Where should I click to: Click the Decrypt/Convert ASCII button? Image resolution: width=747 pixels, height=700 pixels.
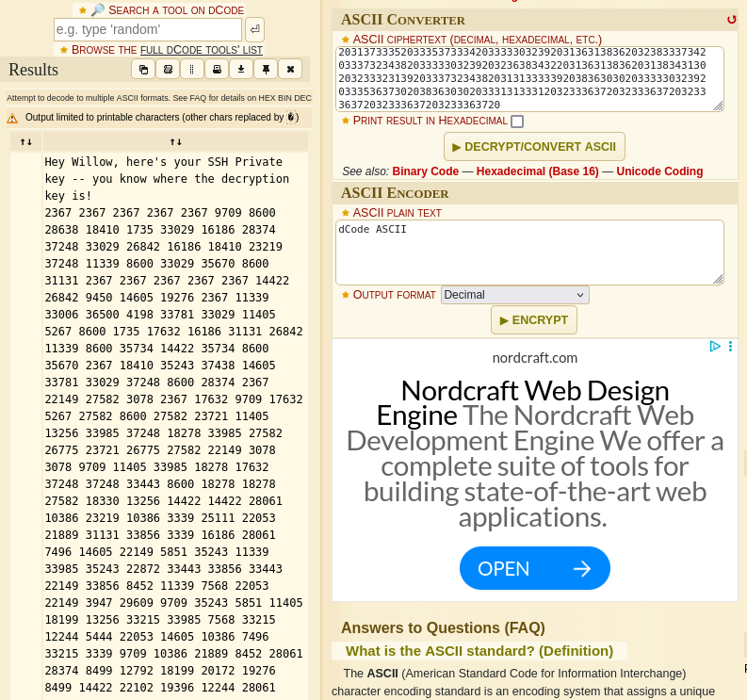534,147
